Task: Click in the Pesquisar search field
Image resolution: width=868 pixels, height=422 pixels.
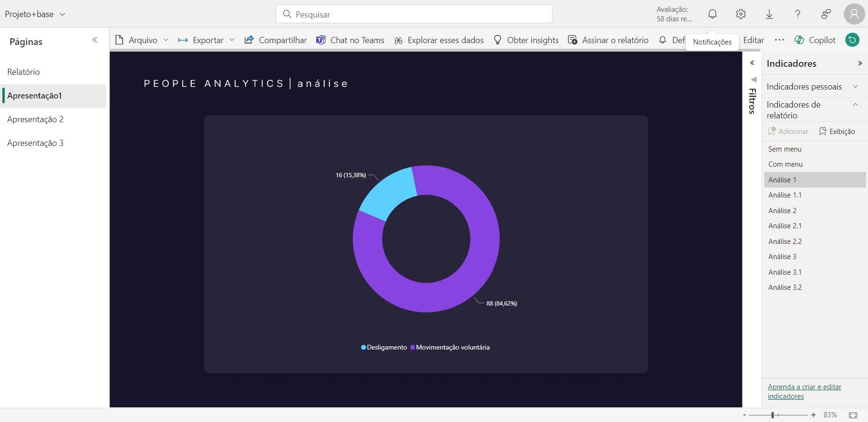Action: [414, 14]
